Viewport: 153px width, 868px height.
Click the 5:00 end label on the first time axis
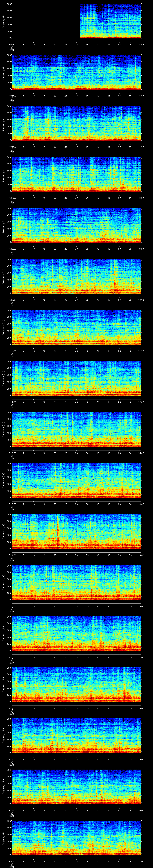pyautogui.click(x=141, y=44)
